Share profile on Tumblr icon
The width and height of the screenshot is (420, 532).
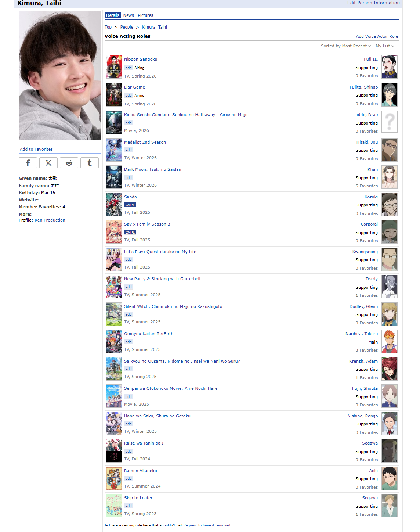coord(90,163)
